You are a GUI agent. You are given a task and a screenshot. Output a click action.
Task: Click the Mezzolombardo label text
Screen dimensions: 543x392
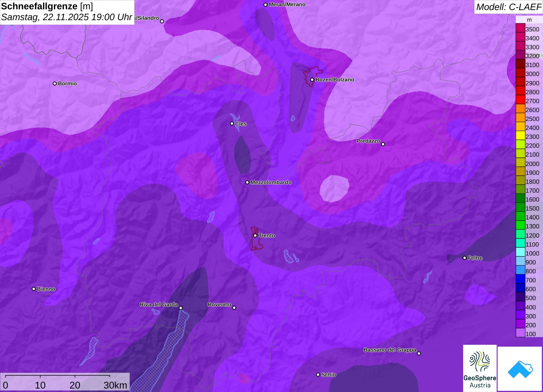[x=271, y=182]
